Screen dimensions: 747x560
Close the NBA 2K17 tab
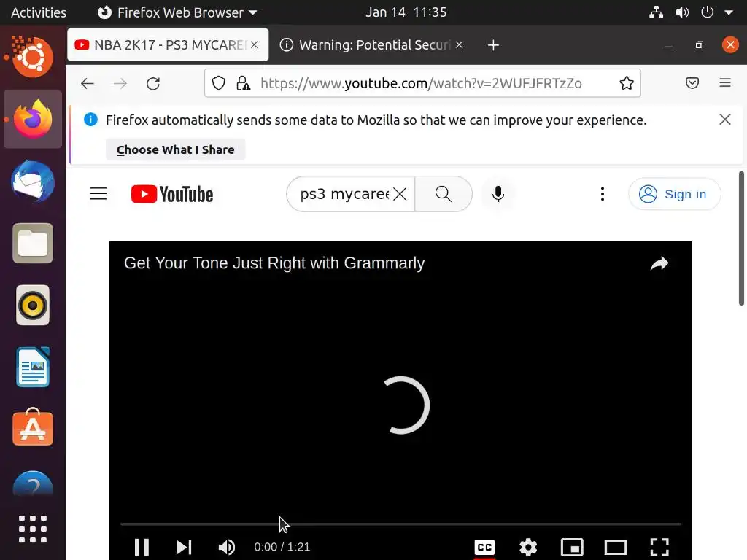[x=255, y=44]
